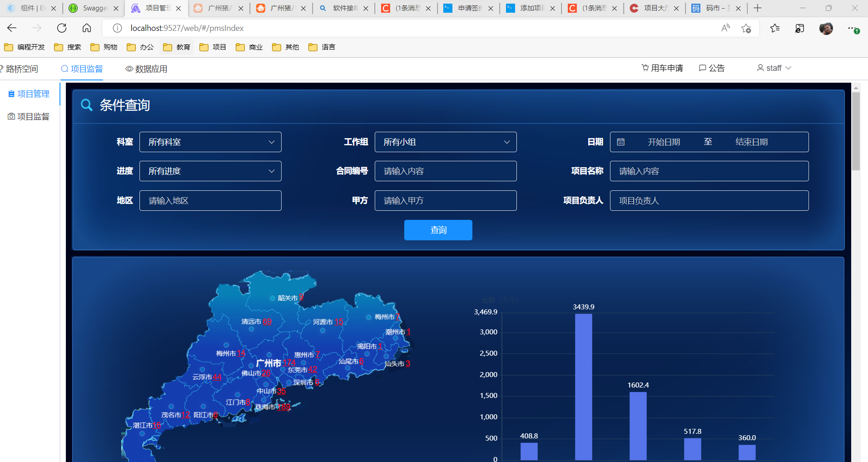
Task: Select the 项目监督 camera icon in sidebar
Action: 11,116
